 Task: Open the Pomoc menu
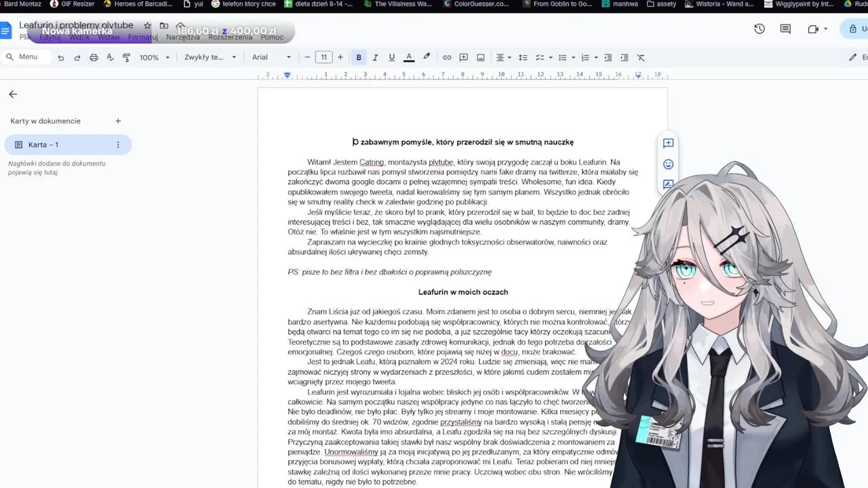tap(272, 37)
